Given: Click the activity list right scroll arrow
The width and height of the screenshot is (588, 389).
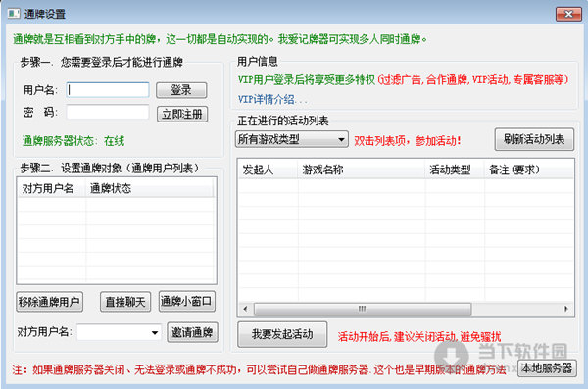Looking at the screenshot, I should pyautogui.click(x=565, y=309).
